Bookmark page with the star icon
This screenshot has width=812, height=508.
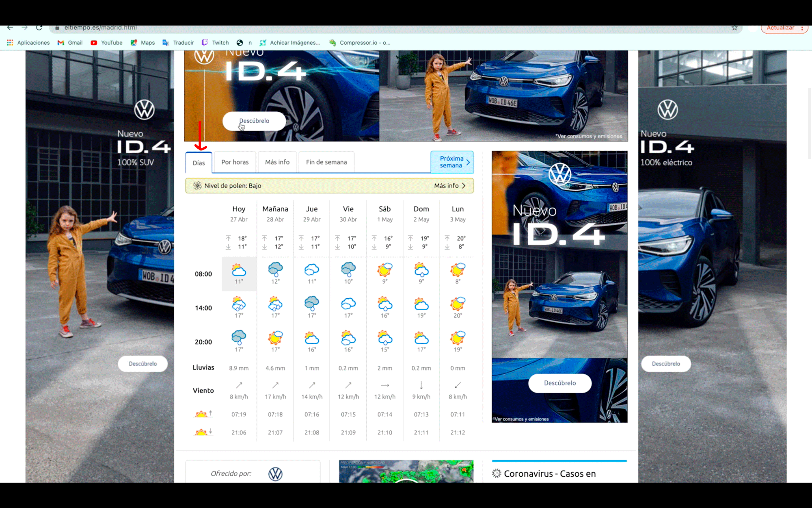coord(734,28)
